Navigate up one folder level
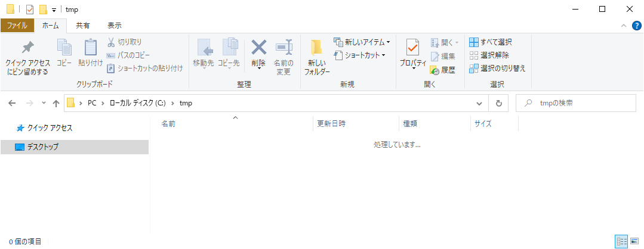The height and width of the screenshot is (249, 644). (56, 103)
